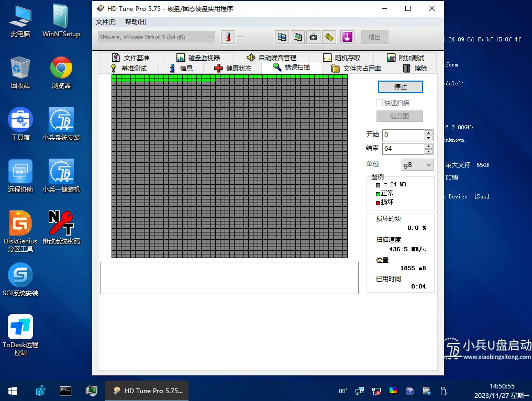Viewport: 532px width, 401px height.
Task: Decrease the 开始 value with down arrow
Action: [428, 138]
